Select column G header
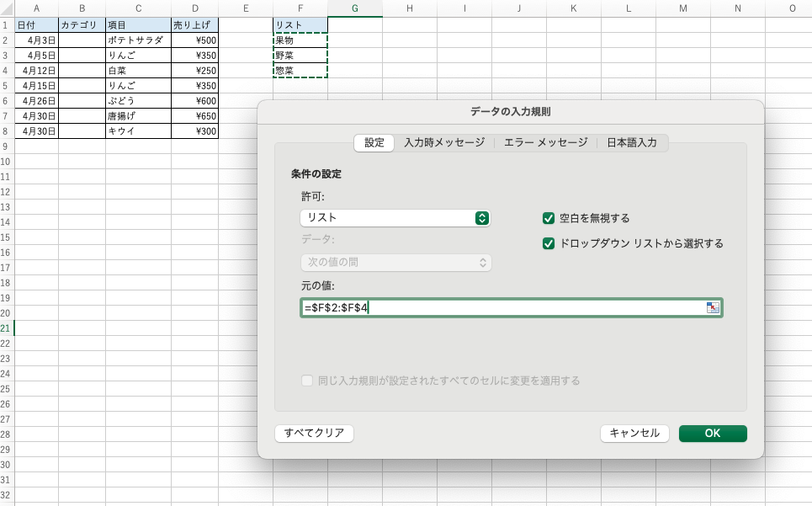The image size is (812, 506). point(354,8)
